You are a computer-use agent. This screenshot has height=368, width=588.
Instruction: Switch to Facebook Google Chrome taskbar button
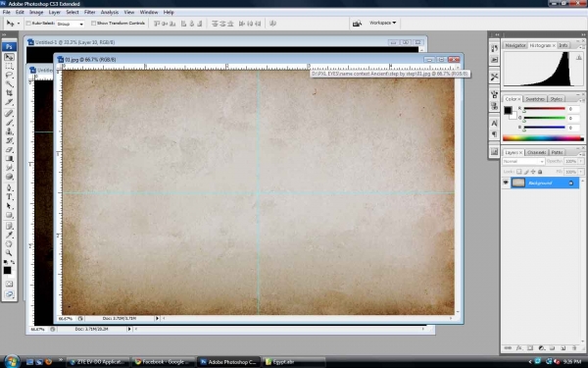point(163,362)
